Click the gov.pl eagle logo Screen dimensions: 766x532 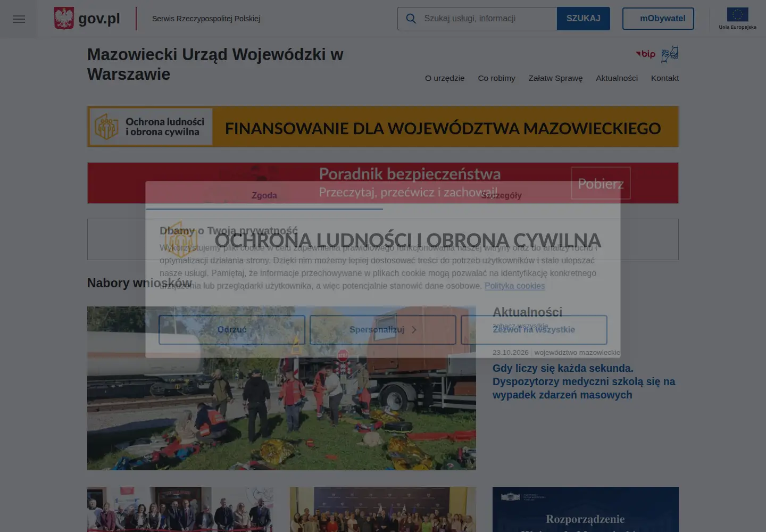64,18
